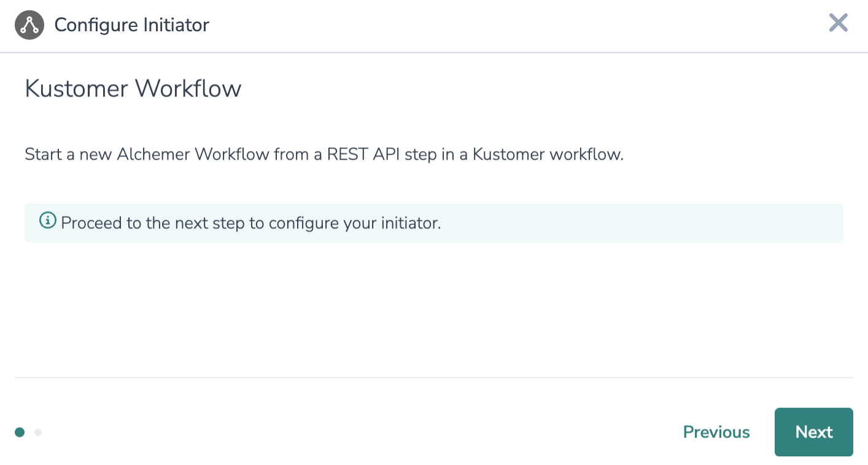Select the first active step dot
Viewport: 868px width, 465px height.
click(20, 432)
